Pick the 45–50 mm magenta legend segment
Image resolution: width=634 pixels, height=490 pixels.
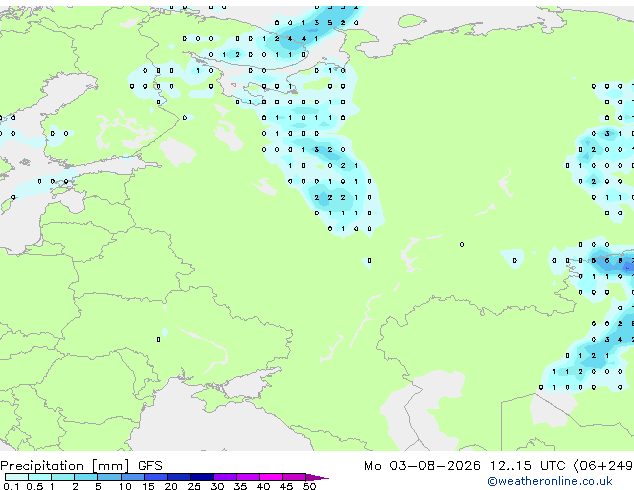pyautogui.click(x=294, y=477)
